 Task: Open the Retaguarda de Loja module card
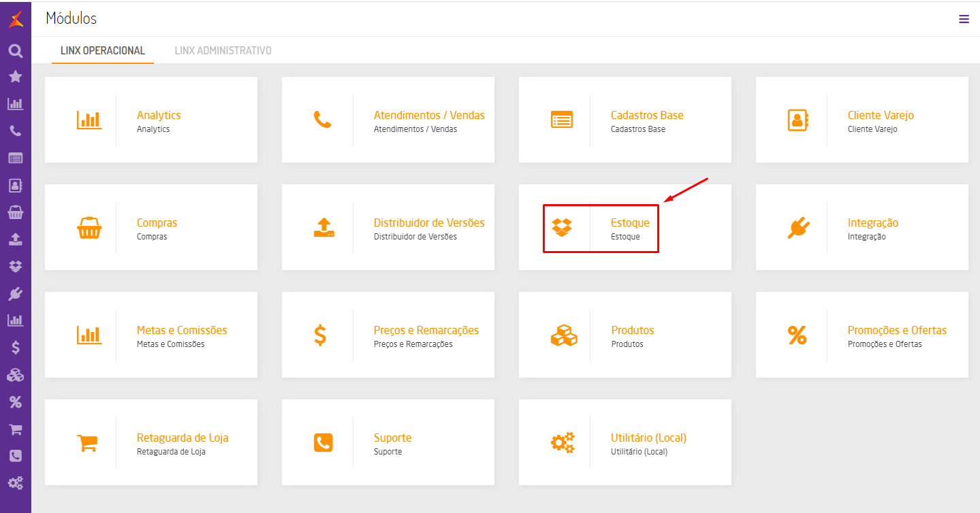[x=151, y=442]
